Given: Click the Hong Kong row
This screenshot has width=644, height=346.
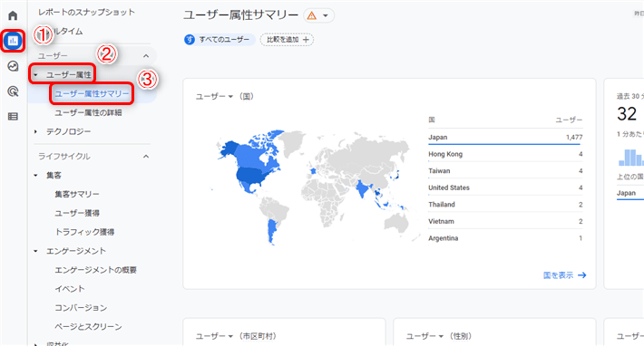Looking at the screenshot, I should [505, 154].
